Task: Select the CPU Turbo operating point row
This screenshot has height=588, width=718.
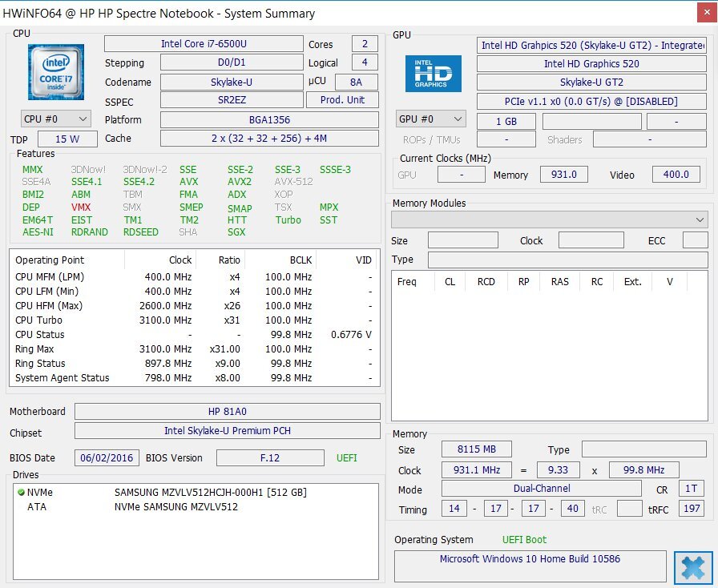Action: [x=192, y=320]
